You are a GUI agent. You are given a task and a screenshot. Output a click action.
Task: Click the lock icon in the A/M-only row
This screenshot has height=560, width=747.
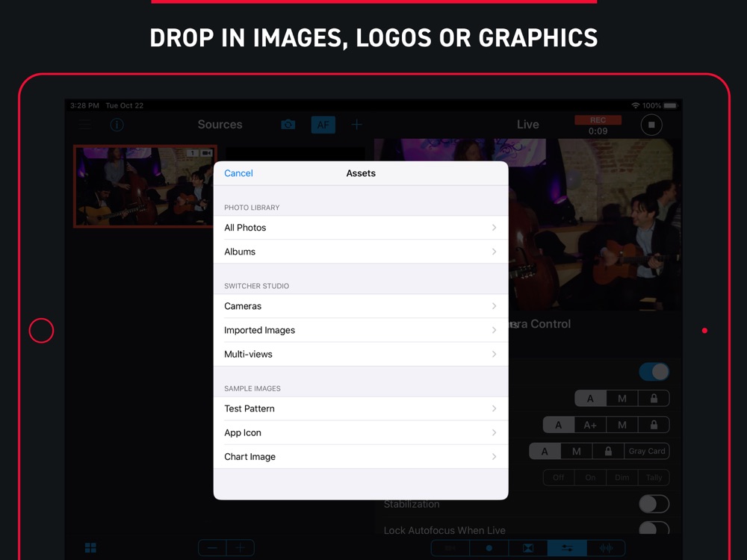[x=654, y=399]
